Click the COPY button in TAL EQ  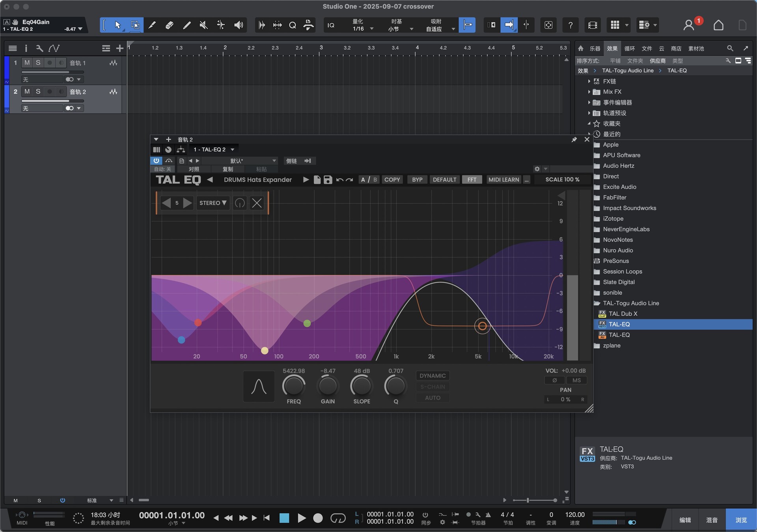point(392,180)
